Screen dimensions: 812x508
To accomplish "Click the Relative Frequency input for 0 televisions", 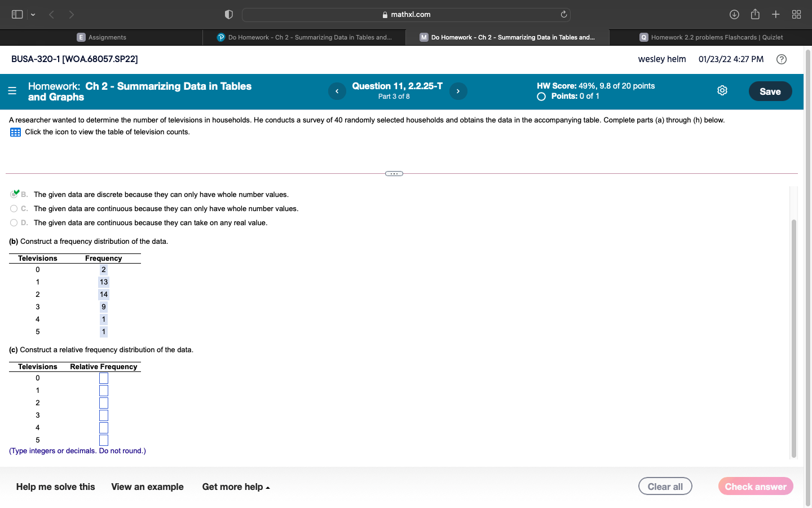I will (103, 378).
